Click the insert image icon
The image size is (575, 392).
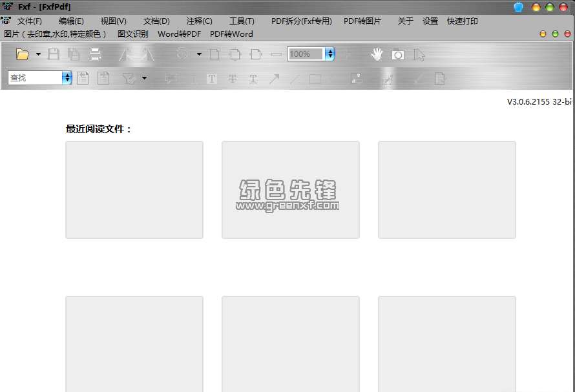[357, 79]
